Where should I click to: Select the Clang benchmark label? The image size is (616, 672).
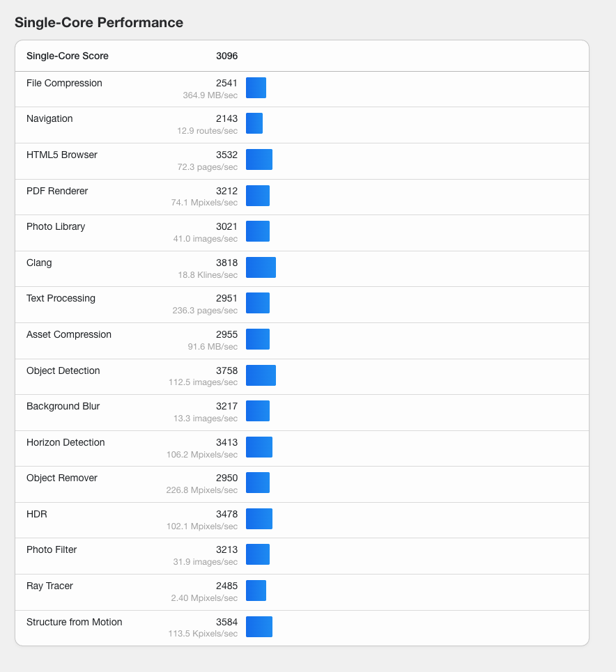(39, 263)
